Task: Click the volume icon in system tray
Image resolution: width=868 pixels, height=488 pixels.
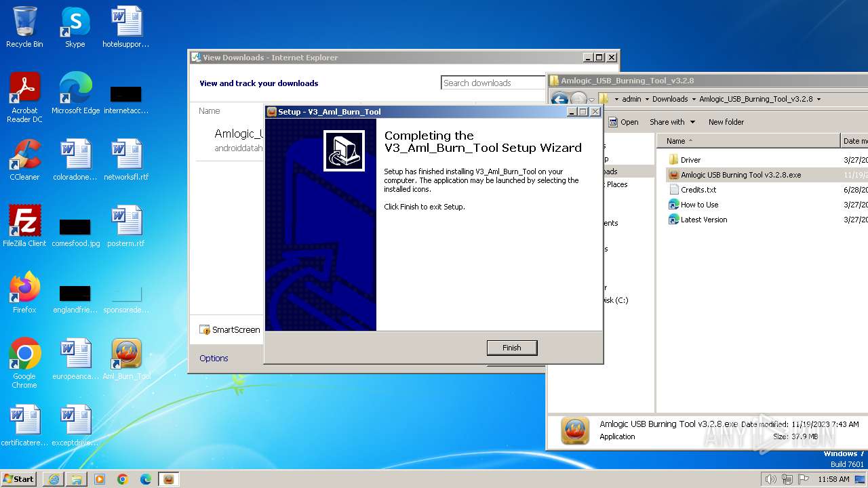Action: point(770,479)
